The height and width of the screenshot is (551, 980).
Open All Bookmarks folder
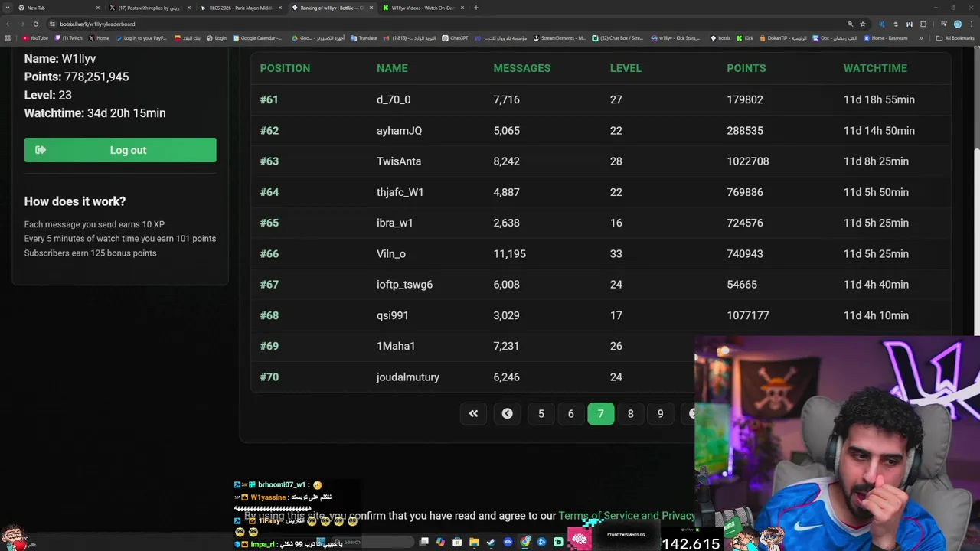pyautogui.click(x=955, y=37)
